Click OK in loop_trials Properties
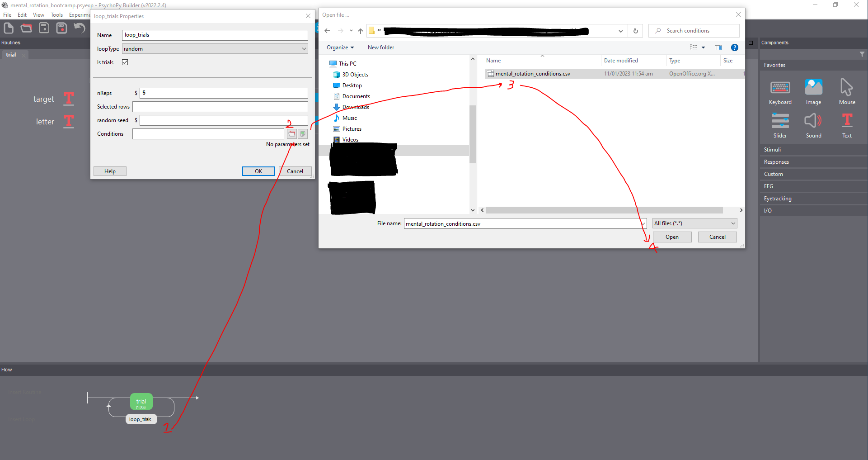The height and width of the screenshot is (460, 868). [x=258, y=171]
